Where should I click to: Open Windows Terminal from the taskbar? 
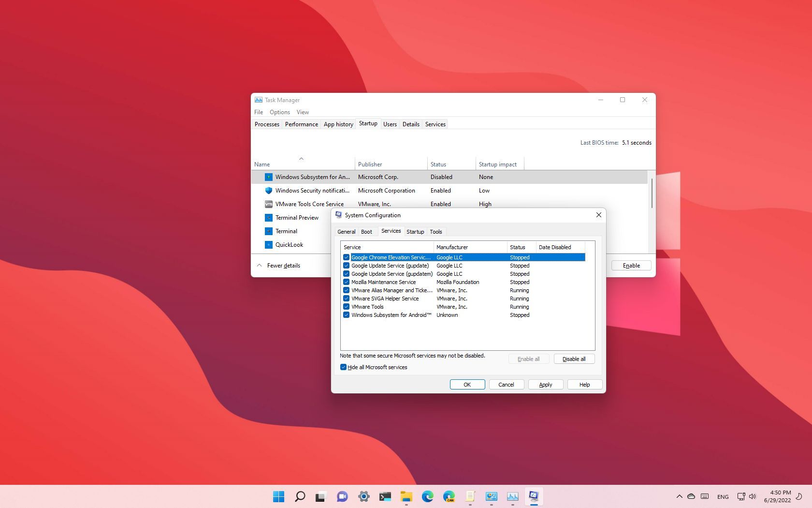[x=385, y=496]
